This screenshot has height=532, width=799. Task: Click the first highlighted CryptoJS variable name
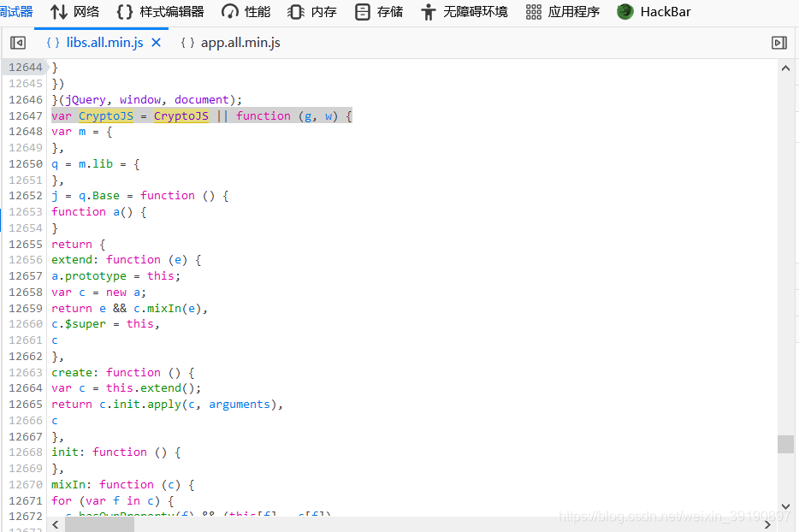point(106,116)
